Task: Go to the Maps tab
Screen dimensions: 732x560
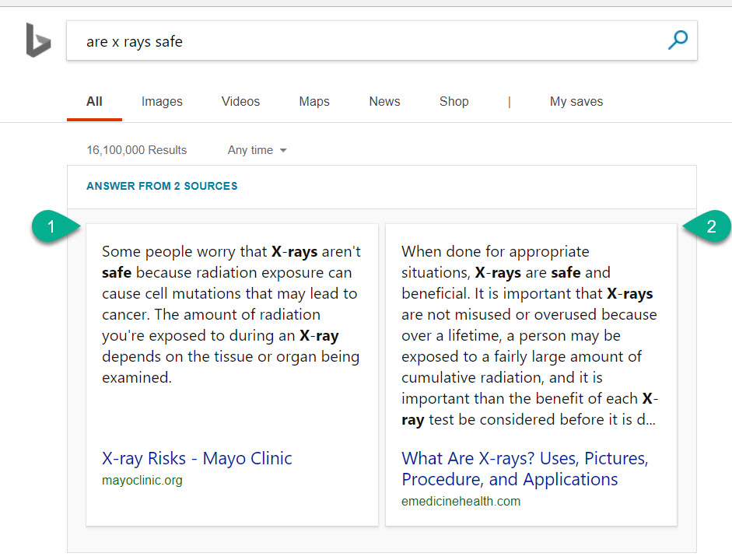Action: [x=314, y=102]
